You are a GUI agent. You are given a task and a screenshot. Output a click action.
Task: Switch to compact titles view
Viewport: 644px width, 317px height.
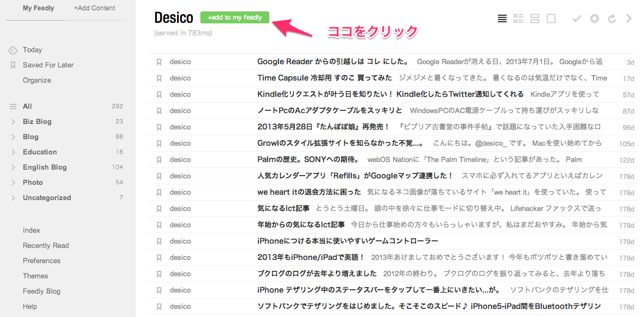pos(502,18)
